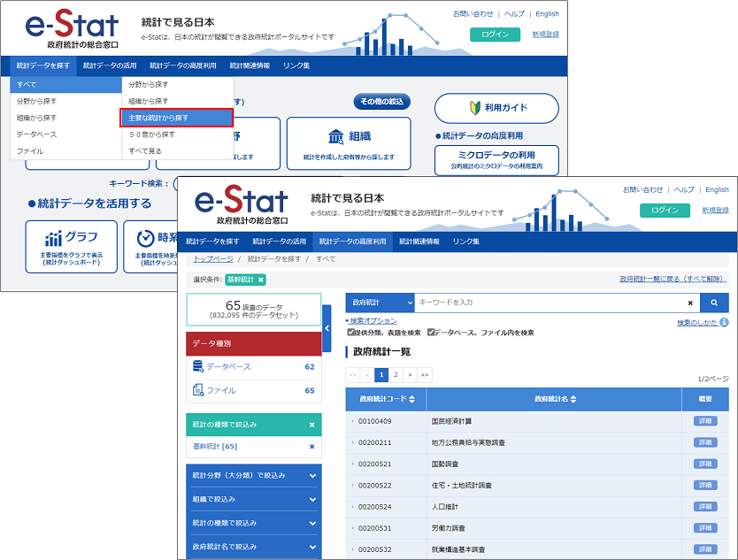The height and width of the screenshot is (560, 738).
Task: Click 地方公務員給与実態調査 row name
Action: tap(468, 443)
